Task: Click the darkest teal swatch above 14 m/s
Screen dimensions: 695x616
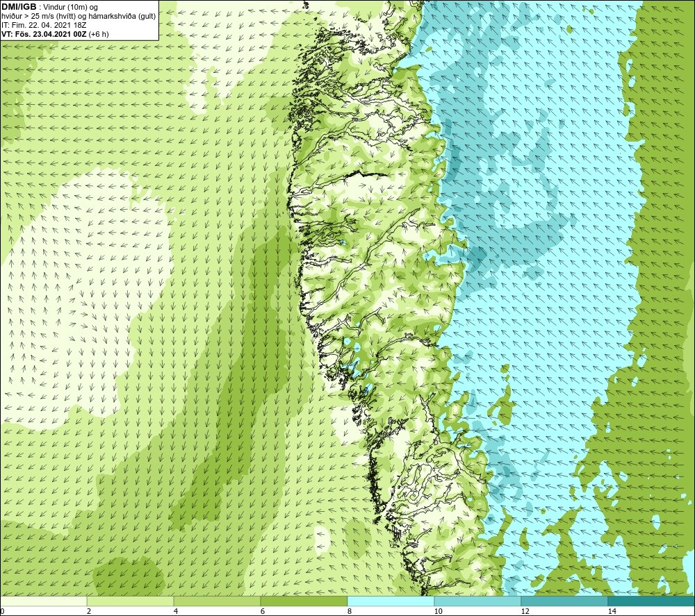Action: (x=651, y=601)
